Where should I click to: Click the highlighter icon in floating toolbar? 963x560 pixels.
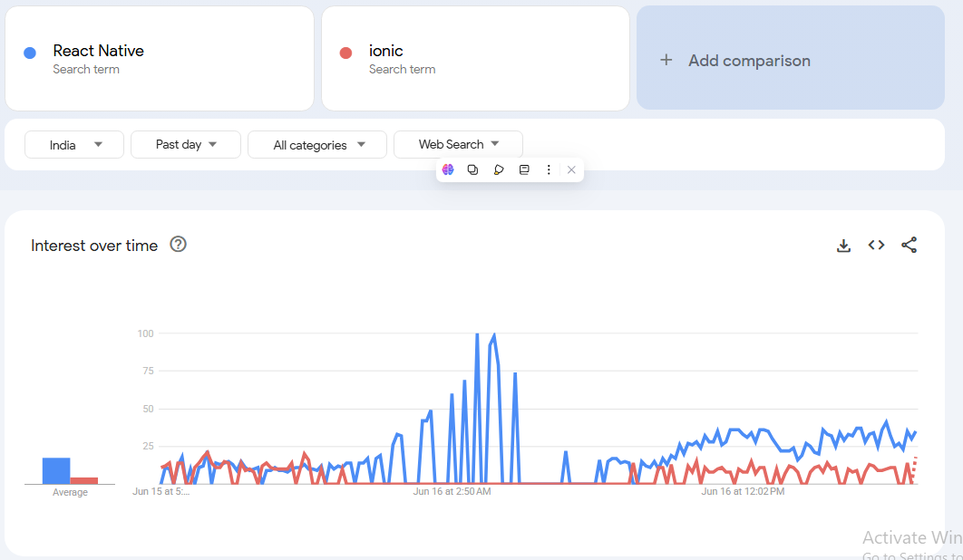(x=499, y=169)
